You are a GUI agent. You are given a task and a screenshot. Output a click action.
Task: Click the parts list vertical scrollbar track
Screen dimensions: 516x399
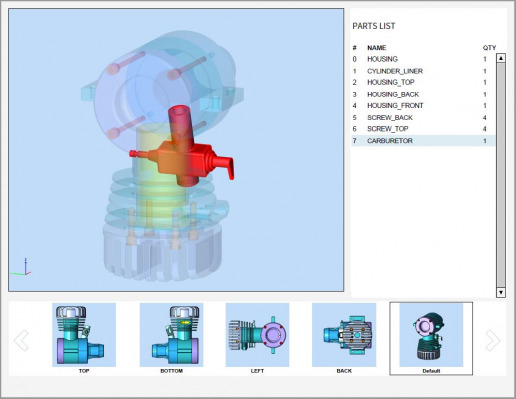click(x=501, y=175)
